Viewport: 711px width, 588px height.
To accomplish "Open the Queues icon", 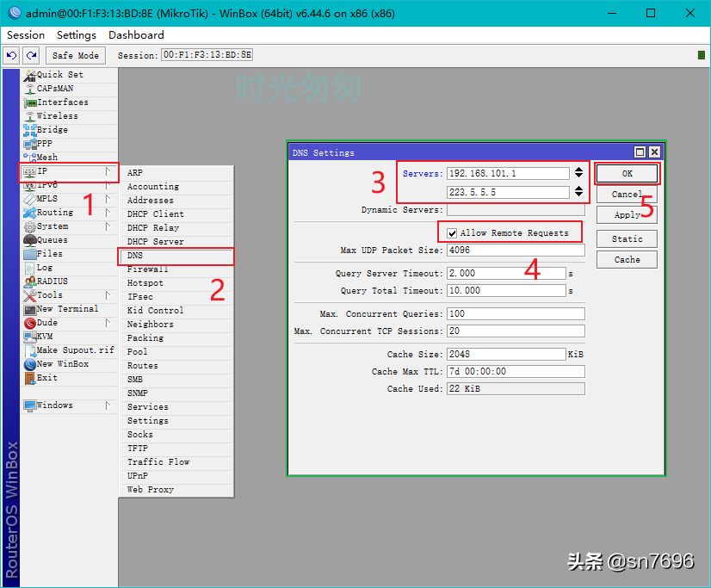I will (x=30, y=240).
